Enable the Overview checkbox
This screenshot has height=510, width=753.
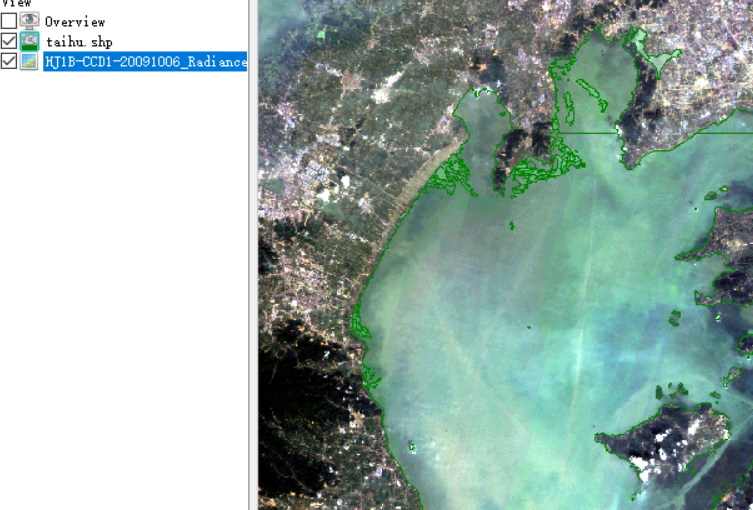click(x=9, y=21)
